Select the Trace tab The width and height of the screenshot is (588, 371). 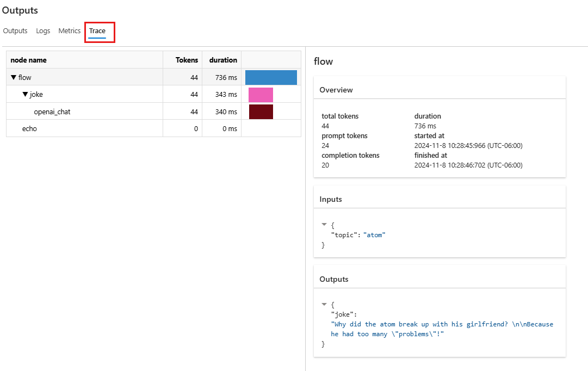97,31
